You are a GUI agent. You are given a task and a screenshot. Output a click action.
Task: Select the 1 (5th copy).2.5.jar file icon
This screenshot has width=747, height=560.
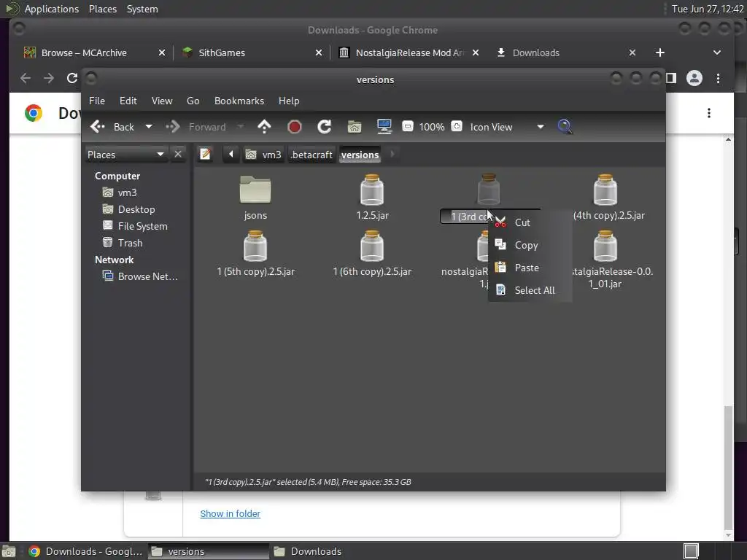coord(255,246)
